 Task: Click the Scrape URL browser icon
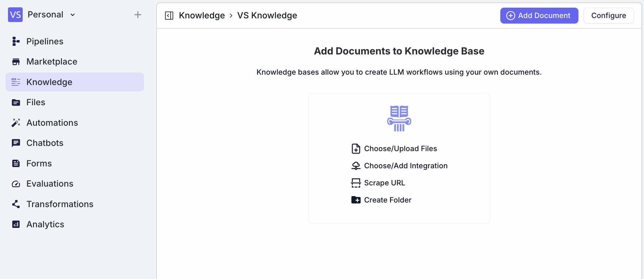pyautogui.click(x=356, y=183)
